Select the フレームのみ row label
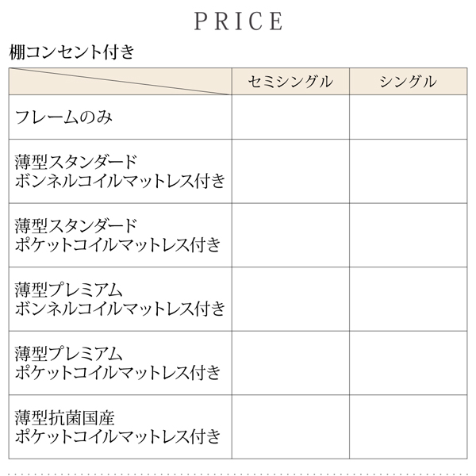The image size is (476, 476). (63, 117)
